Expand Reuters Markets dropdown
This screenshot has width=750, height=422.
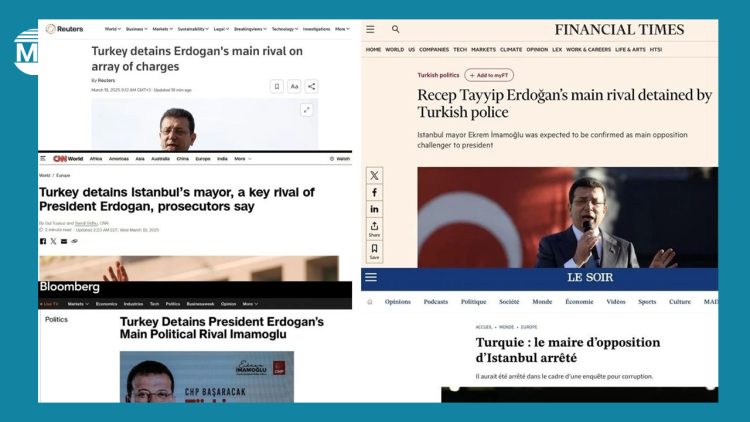coord(163,29)
